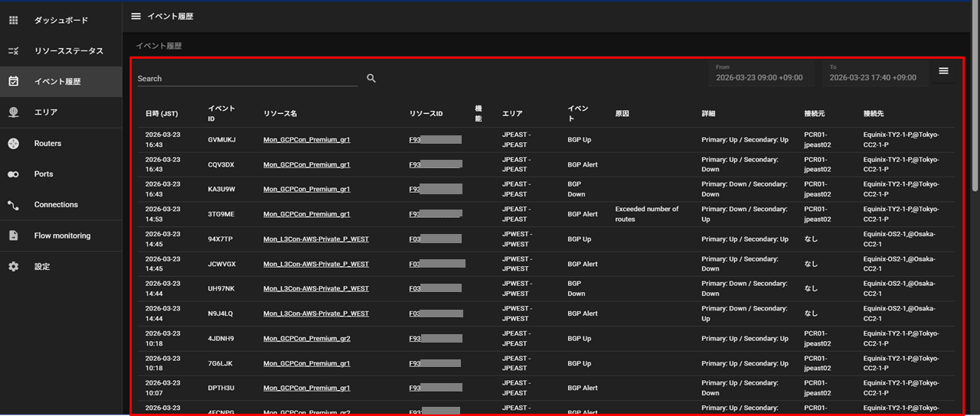
Task: Open the To date picker field
Action: click(874, 73)
